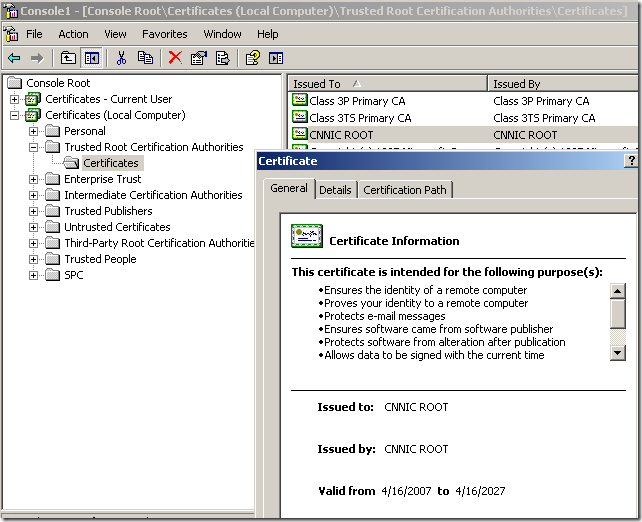The width and height of the screenshot is (642, 522).
Task: Click the Show/Hide Action Pane icon
Action: [276, 58]
